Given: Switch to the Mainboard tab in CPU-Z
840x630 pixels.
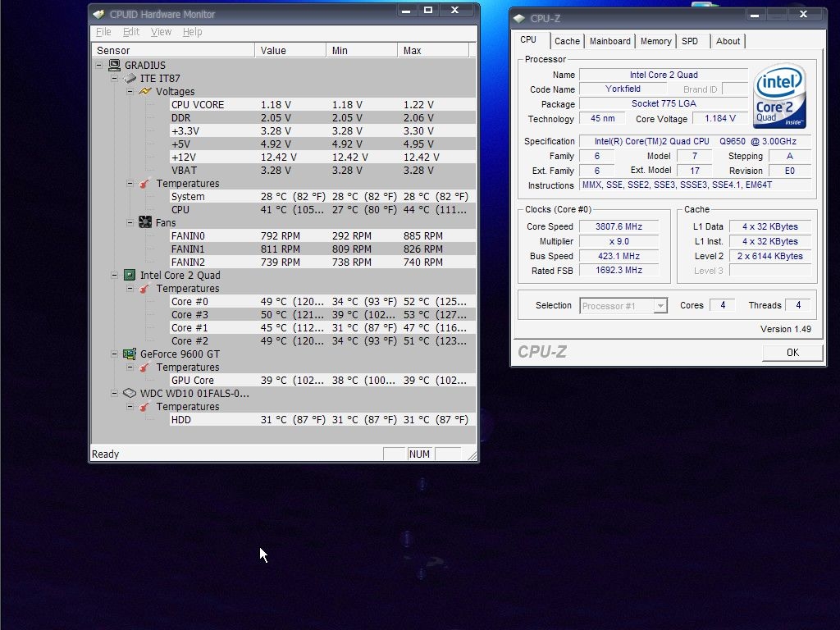Looking at the screenshot, I should [x=610, y=41].
